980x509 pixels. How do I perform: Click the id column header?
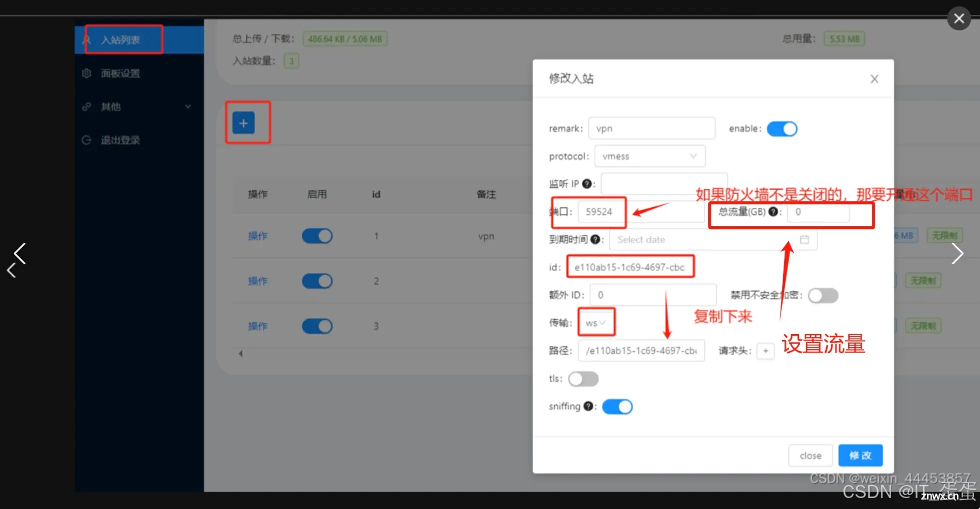[376, 194]
